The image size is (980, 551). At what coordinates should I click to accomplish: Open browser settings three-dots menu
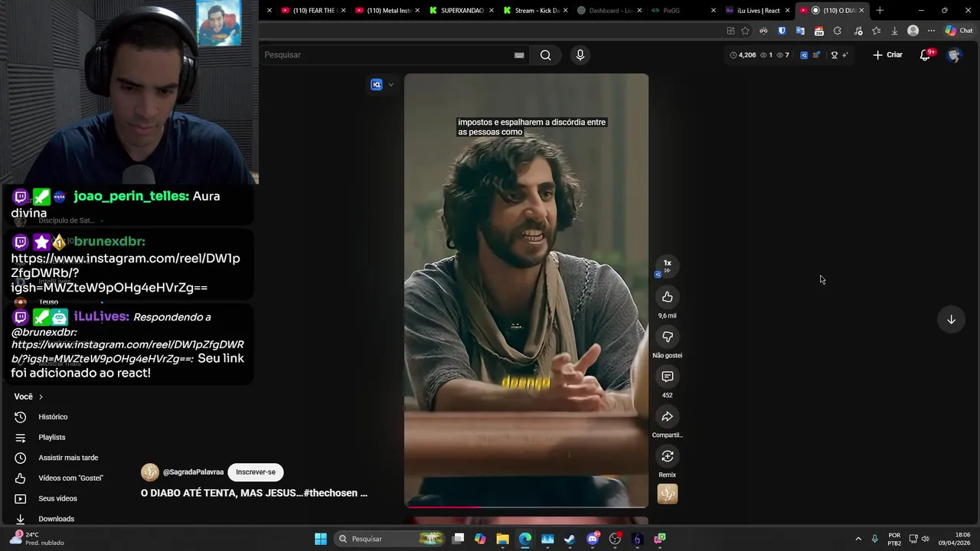[x=931, y=31]
